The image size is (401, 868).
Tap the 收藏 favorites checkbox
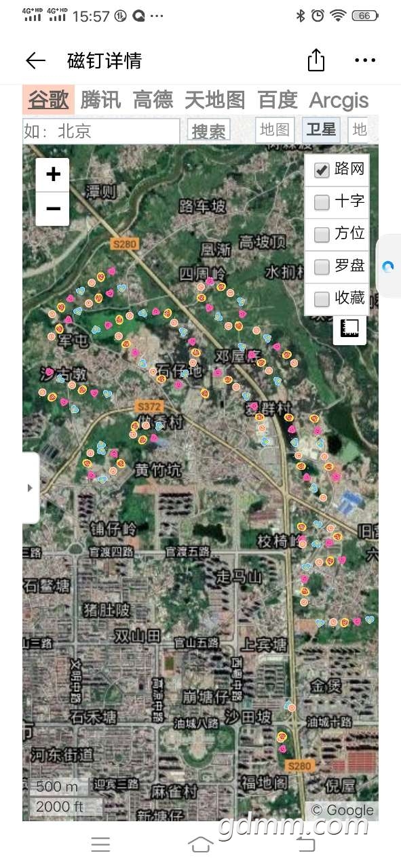point(322,299)
